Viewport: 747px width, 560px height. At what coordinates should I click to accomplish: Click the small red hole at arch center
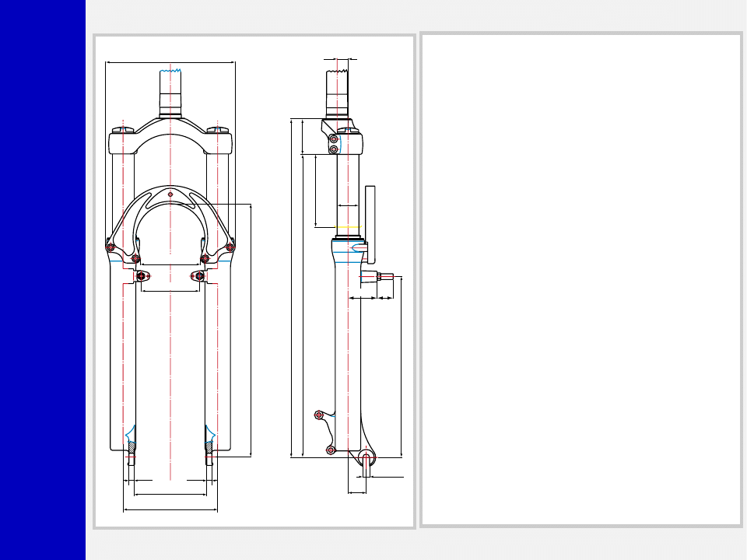(170, 194)
